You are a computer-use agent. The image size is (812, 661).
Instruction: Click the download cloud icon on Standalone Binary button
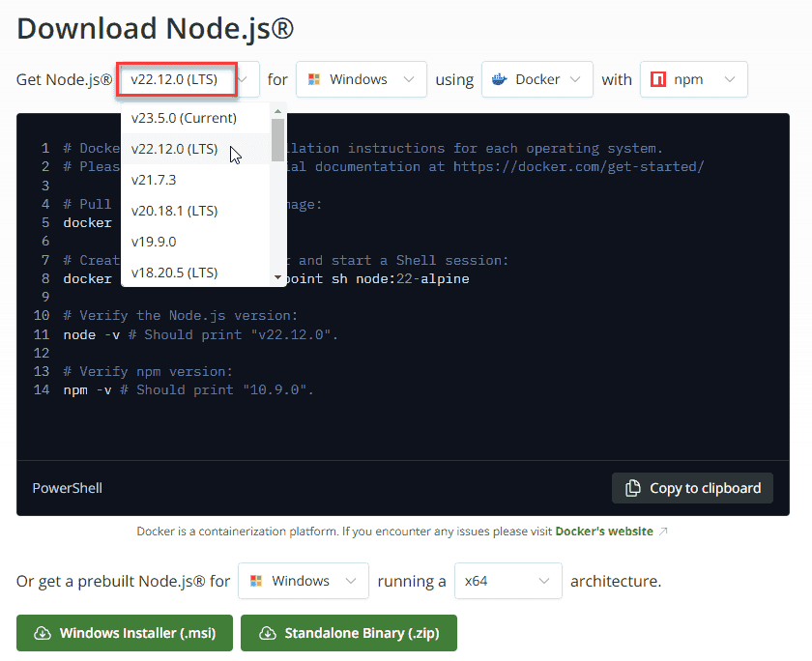267,633
